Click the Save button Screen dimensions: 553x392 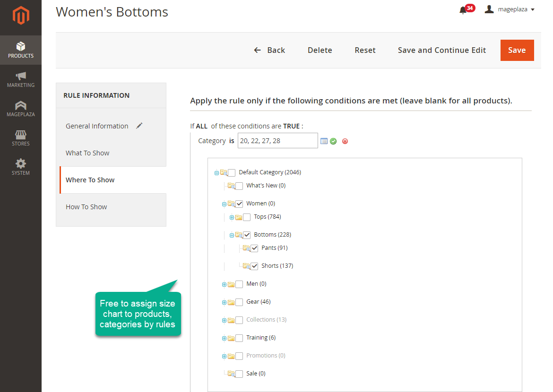[517, 50]
